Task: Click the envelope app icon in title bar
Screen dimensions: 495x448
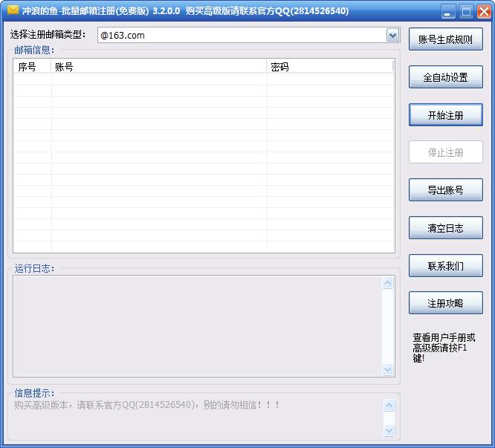Action: click(13, 10)
